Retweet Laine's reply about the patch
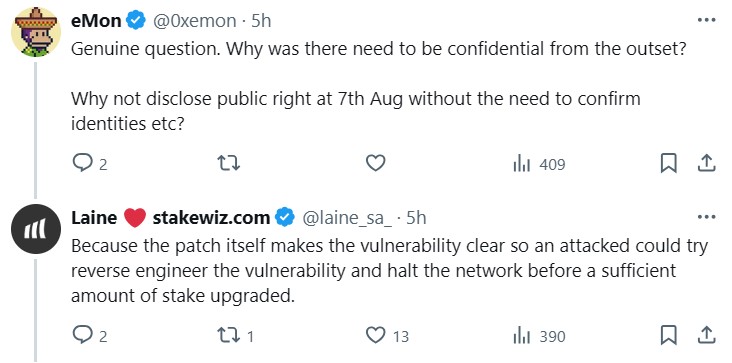Viewport: 732px width, 363px height. (235, 336)
